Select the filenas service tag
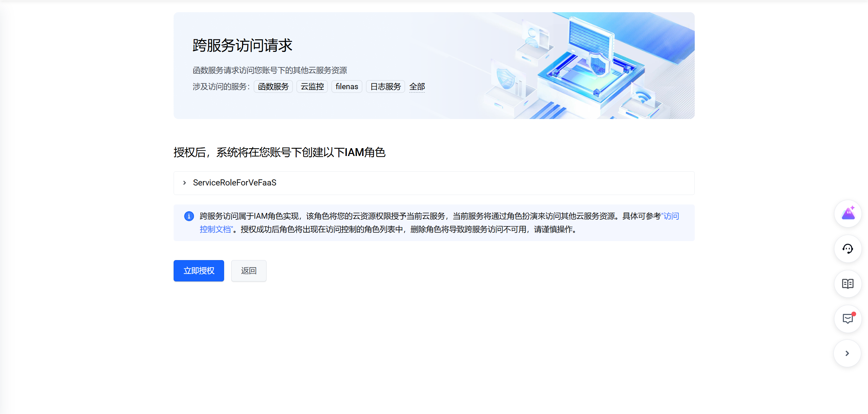868x414 pixels. tap(347, 86)
